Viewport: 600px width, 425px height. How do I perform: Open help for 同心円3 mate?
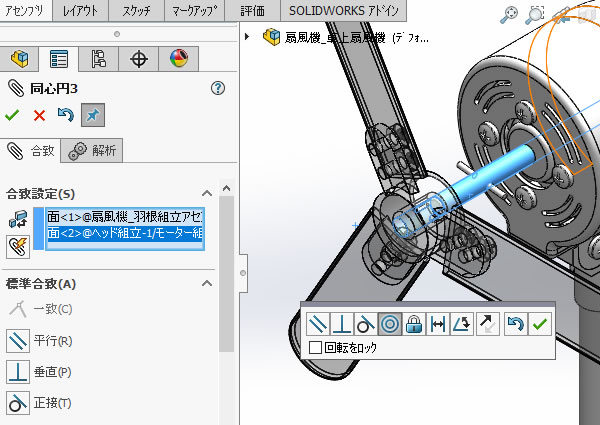(218, 88)
